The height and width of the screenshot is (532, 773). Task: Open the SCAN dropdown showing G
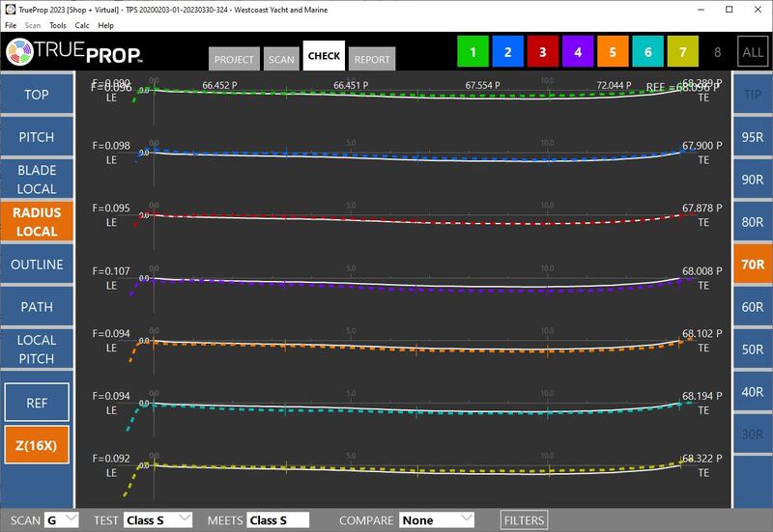65,520
